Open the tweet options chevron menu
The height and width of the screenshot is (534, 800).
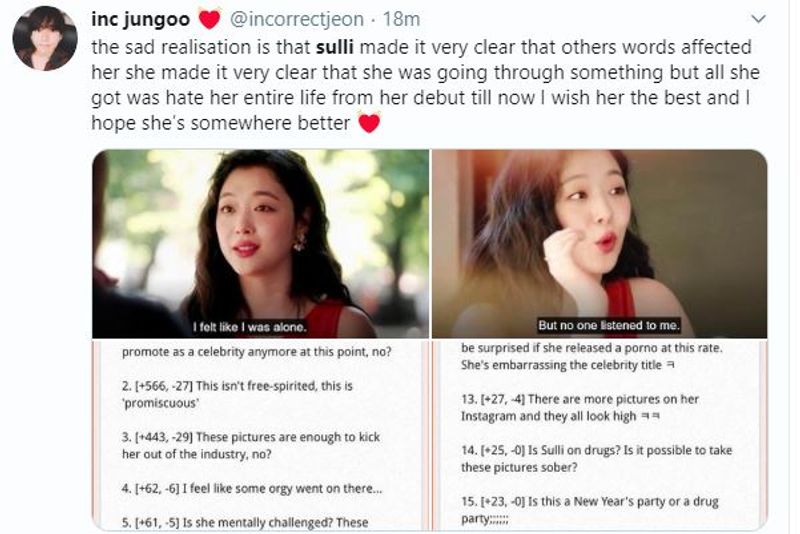[759, 19]
